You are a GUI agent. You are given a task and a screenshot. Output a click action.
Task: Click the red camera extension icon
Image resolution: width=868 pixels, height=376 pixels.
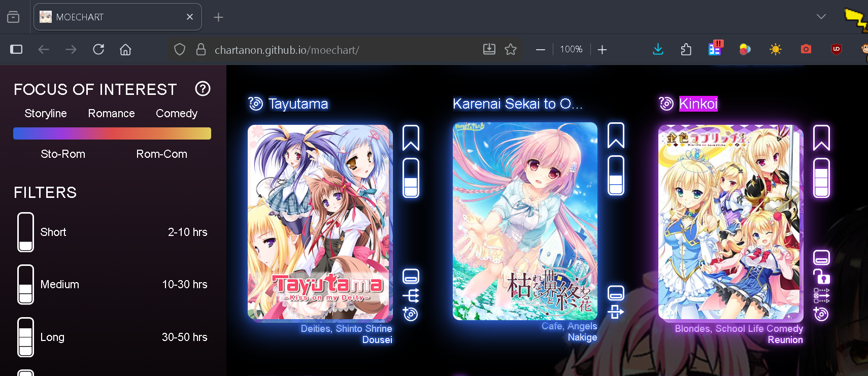[806, 49]
